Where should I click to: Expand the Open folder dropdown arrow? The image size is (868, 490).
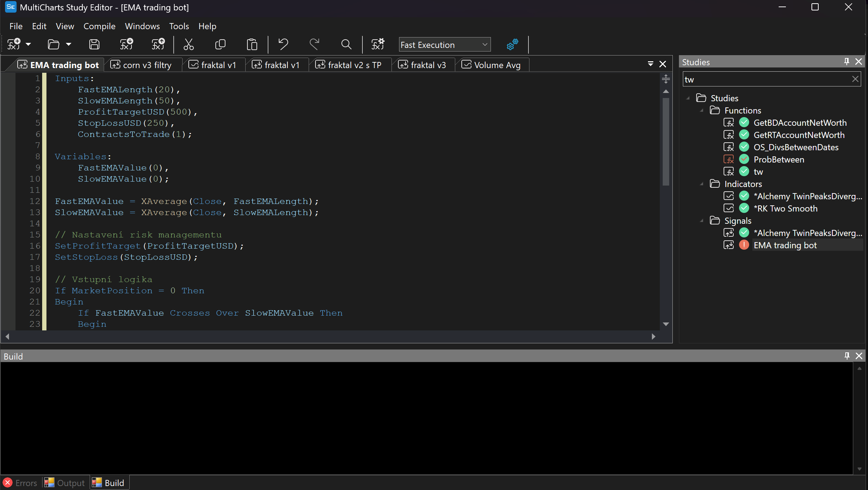[68, 44]
